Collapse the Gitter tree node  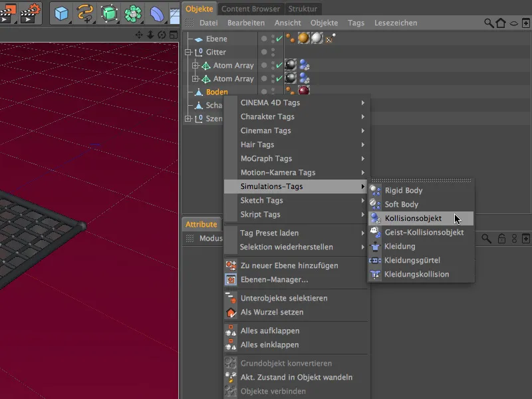pyautogui.click(x=188, y=52)
